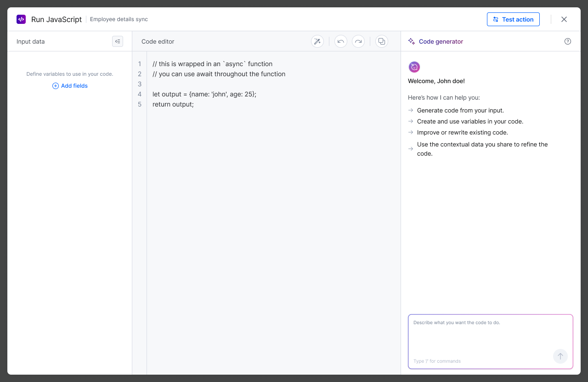Image resolution: width=588 pixels, height=382 pixels.
Task: Redo the last code change
Action: pyautogui.click(x=358, y=41)
